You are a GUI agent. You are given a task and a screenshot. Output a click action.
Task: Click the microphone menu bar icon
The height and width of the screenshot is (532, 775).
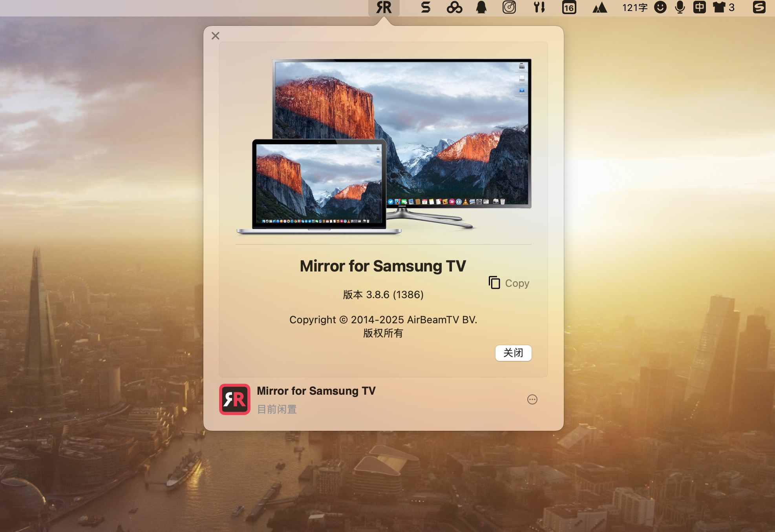click(680, 7)
